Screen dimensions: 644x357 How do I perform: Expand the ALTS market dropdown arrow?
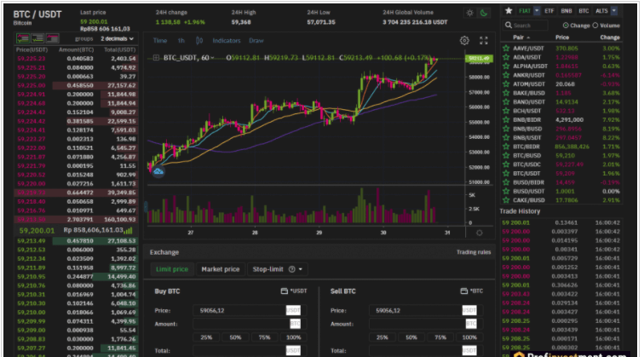click(616, 10)
